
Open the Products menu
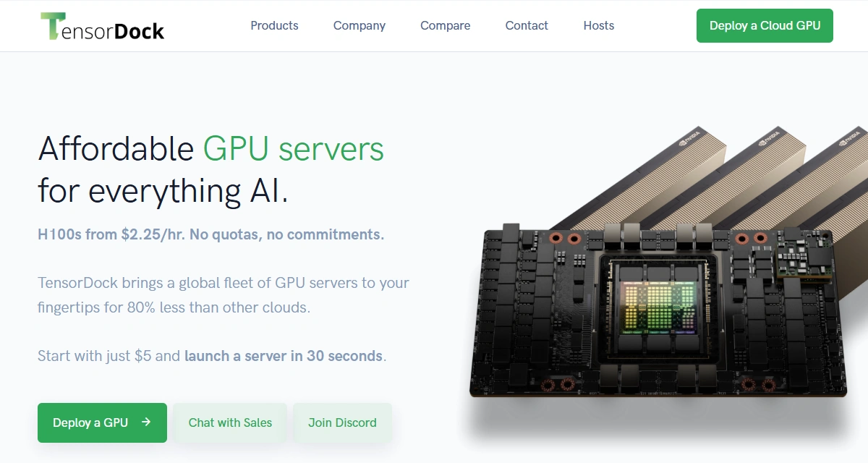click(274, 25)
